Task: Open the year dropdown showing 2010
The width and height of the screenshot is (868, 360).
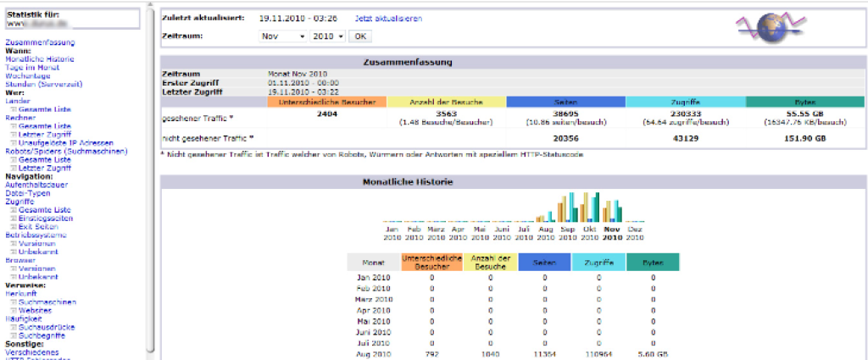Action: point(327,36)
